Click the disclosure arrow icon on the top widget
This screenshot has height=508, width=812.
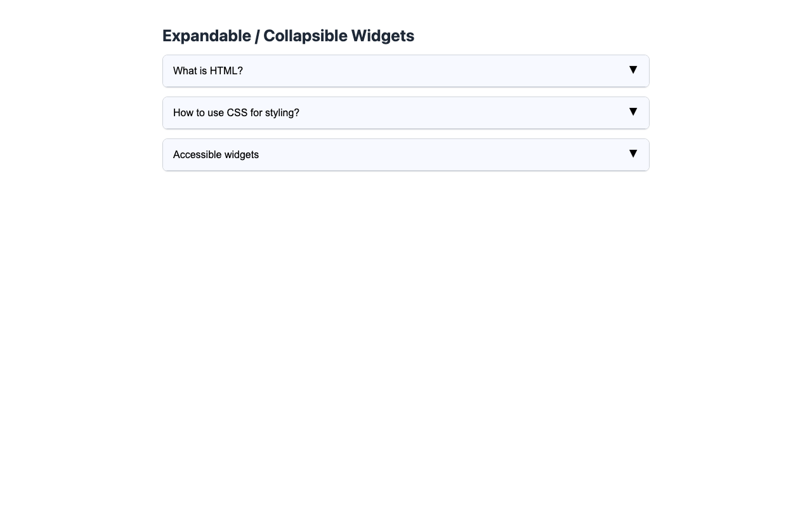click(632, 70)
